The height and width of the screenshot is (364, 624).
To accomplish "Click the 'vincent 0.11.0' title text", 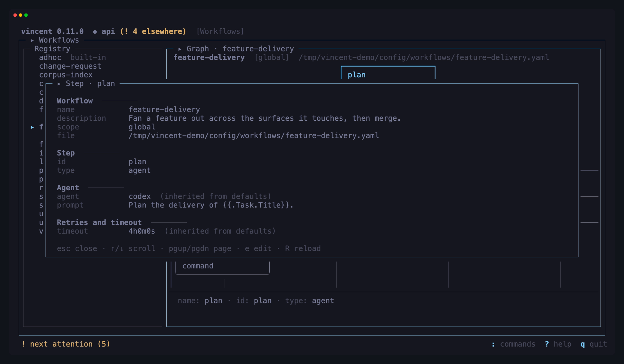I will [x=52, y=31].
